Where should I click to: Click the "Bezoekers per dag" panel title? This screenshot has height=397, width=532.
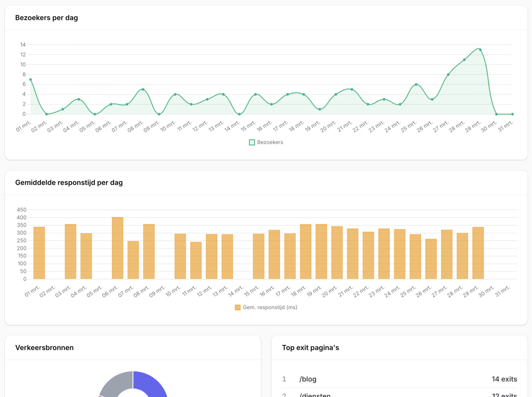[46, 18]
